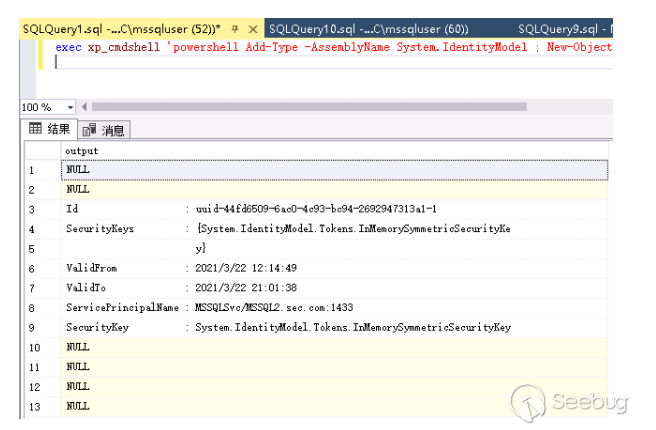This screenshot has height=430, width=656.
Task: Close the SQLQuery1.sql tab
Action: coord(253,29)
